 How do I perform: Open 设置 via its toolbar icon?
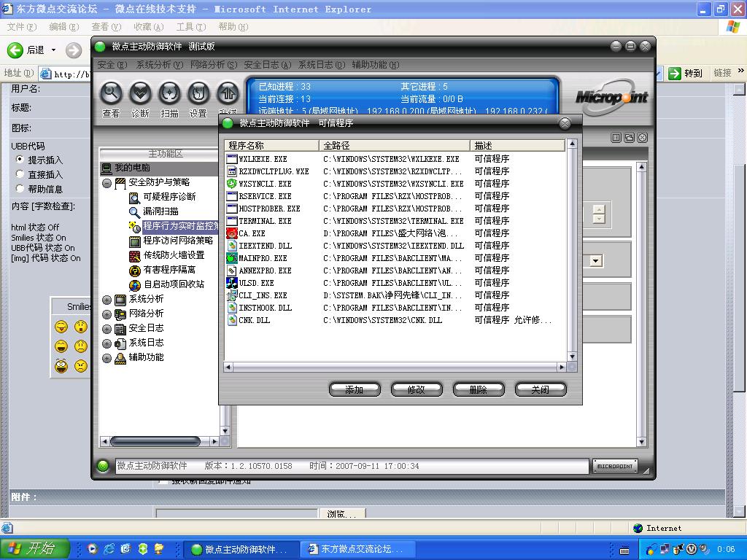[198, 93]
